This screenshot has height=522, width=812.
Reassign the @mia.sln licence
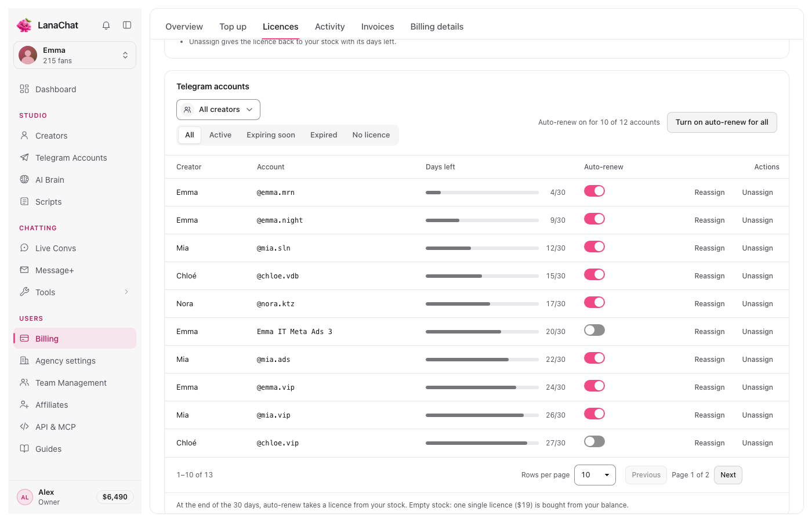(709, 248)
